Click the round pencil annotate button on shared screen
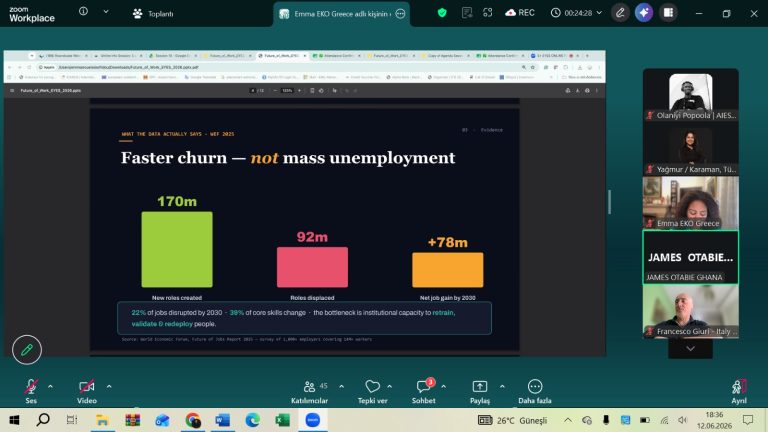This screenshot has height=432, width=768. [27, 349]
